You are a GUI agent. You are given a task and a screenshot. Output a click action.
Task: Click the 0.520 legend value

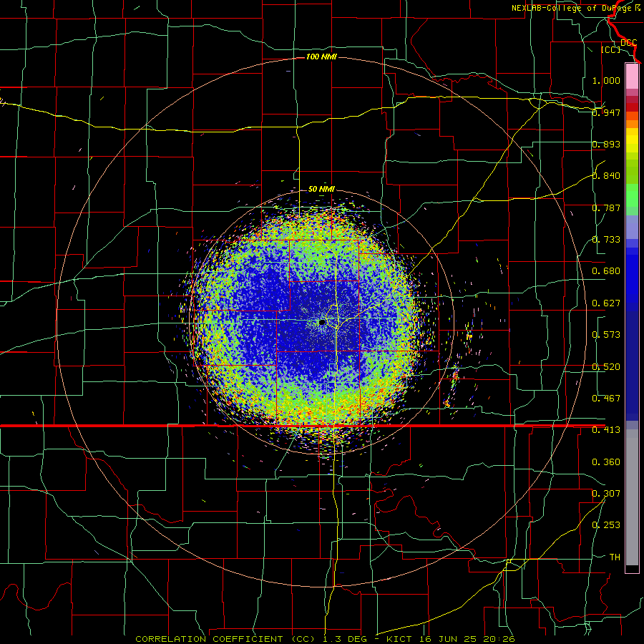[x=606, y=367]
